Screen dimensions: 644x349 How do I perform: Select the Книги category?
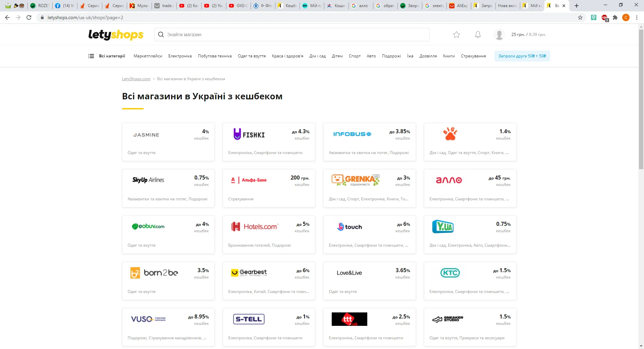coord(449,56)
